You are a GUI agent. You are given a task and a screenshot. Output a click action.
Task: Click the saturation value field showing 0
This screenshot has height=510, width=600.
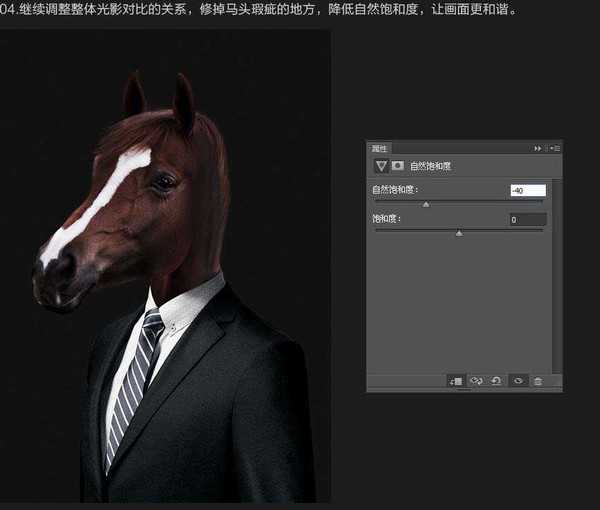[527, 219]
